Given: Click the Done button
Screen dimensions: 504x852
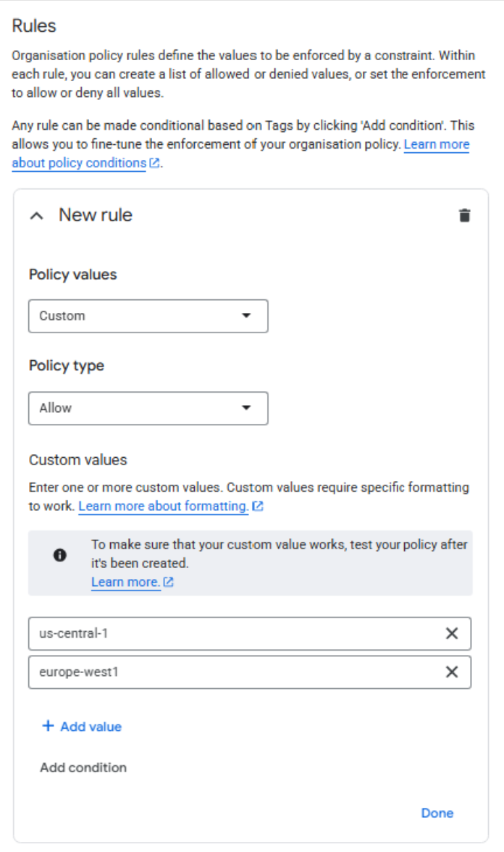Looking at the screenshot, I should point(437,813).
